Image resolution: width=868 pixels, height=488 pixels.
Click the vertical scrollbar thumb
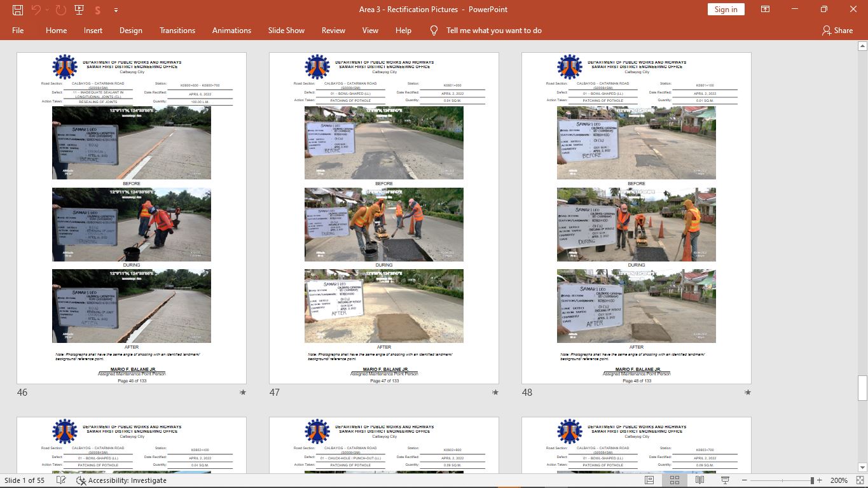863,388
